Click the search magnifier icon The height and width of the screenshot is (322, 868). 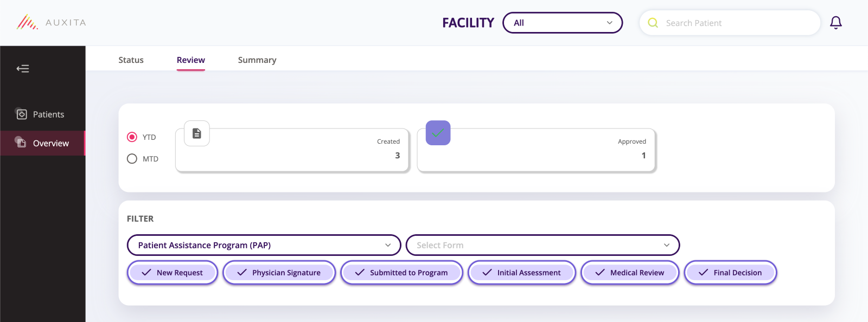click(x=653, y=23)
